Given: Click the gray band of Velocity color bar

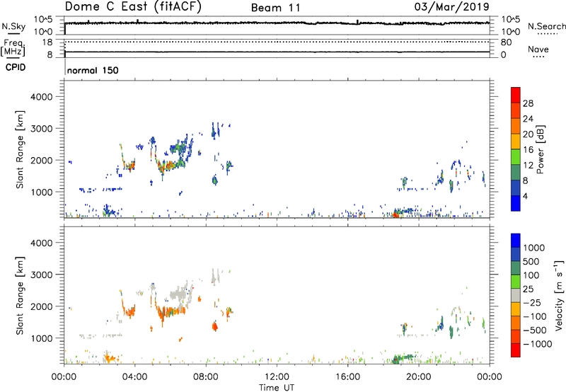Looking at the screenshot, I should [x=516, y=295].
